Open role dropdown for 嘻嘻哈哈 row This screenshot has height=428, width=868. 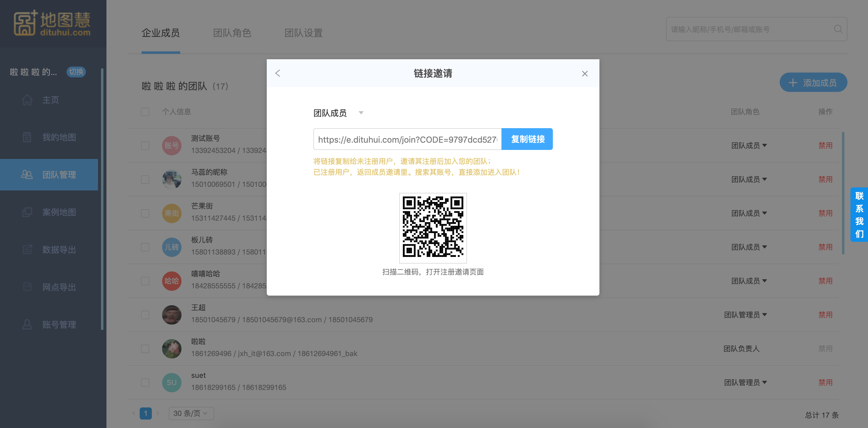[x=749, y=281]
